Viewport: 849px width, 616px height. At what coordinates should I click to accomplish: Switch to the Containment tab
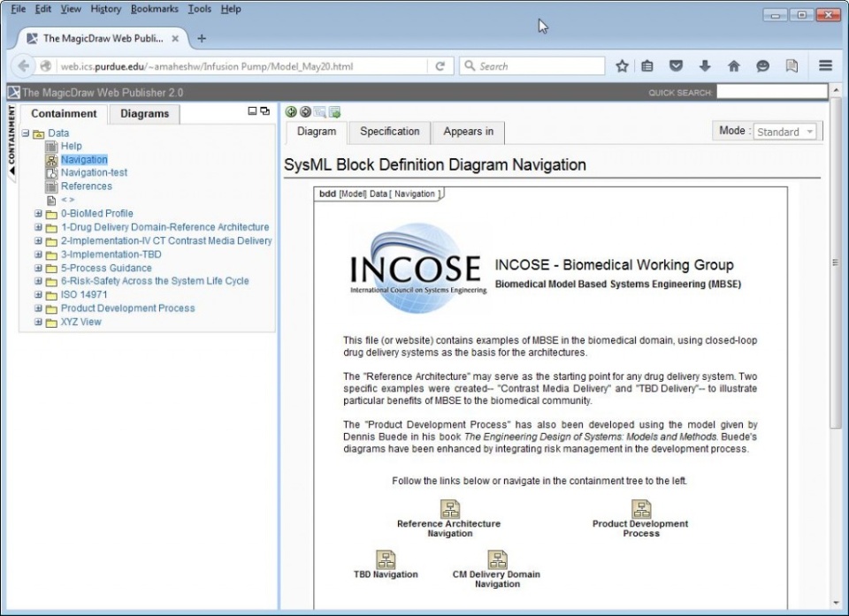pyautogui.click(x=64, y=114)
